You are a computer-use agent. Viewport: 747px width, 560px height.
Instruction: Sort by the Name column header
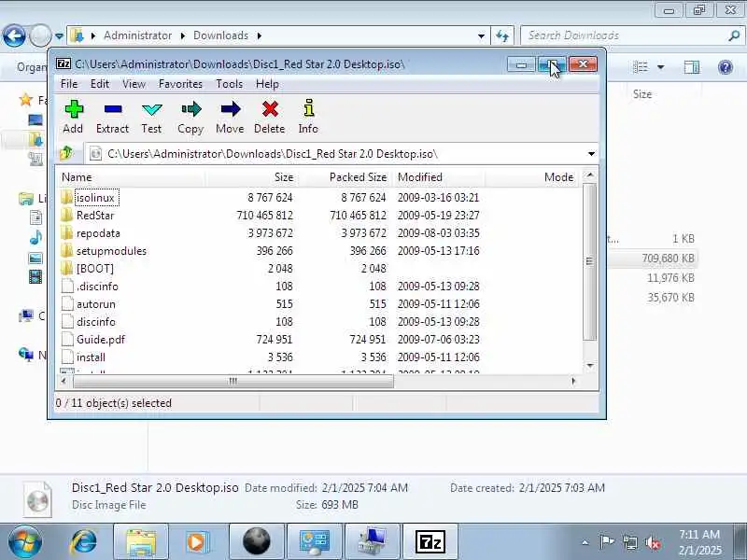tap(132, 177)
